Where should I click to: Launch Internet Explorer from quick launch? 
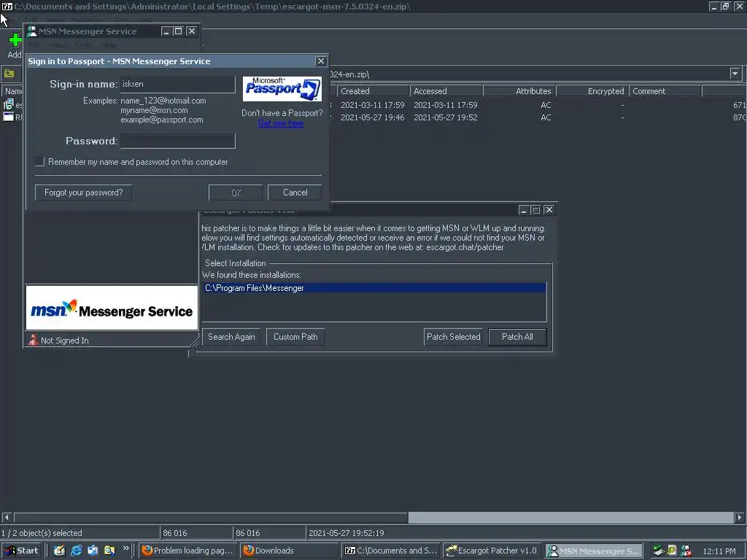tap(76, 551)
